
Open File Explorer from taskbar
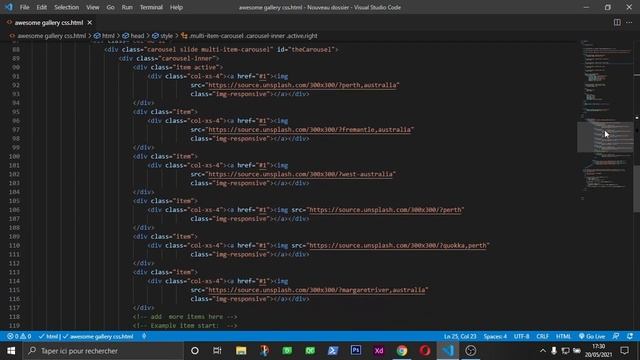(x=241, y=351)
